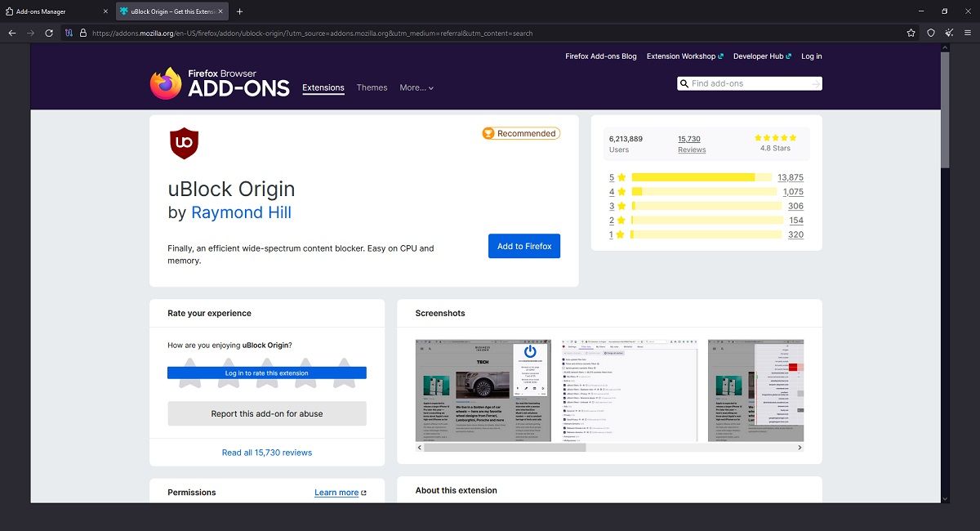Select Themes in the add-ons navigation
980x531 pixels.
(x=372, y=87)
